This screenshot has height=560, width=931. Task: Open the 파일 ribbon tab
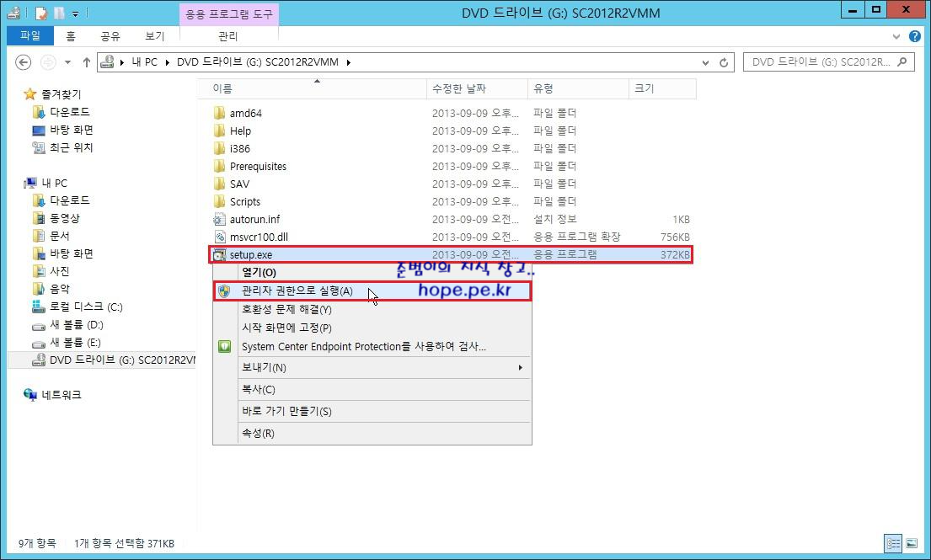[x=29, y=35]
